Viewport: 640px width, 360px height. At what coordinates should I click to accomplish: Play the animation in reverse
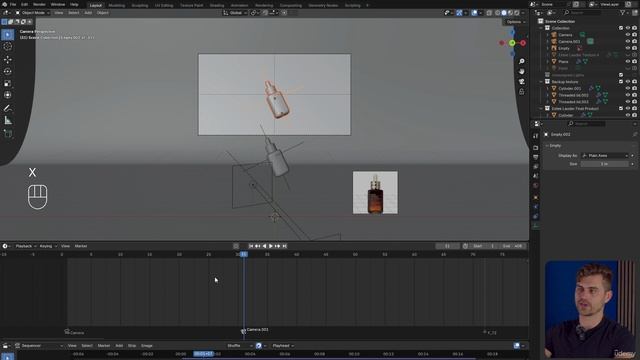(264, 246)
